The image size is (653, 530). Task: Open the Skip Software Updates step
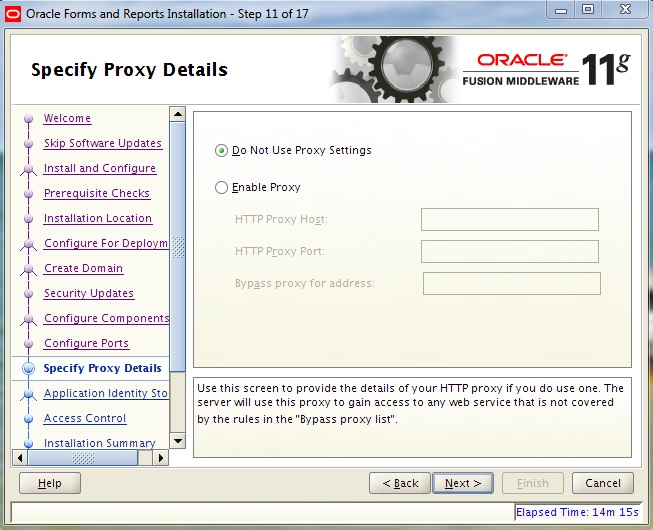click(102, 144)
